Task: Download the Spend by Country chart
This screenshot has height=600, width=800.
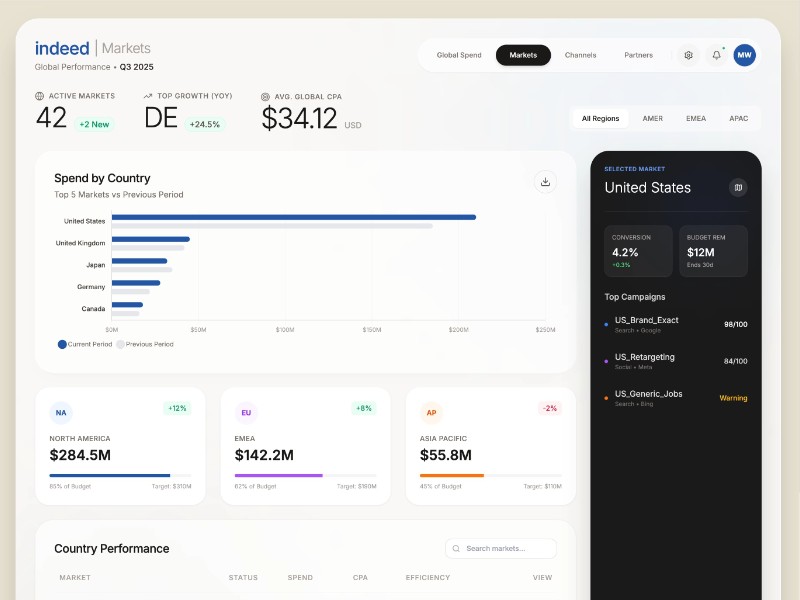Action: [545, 181]
